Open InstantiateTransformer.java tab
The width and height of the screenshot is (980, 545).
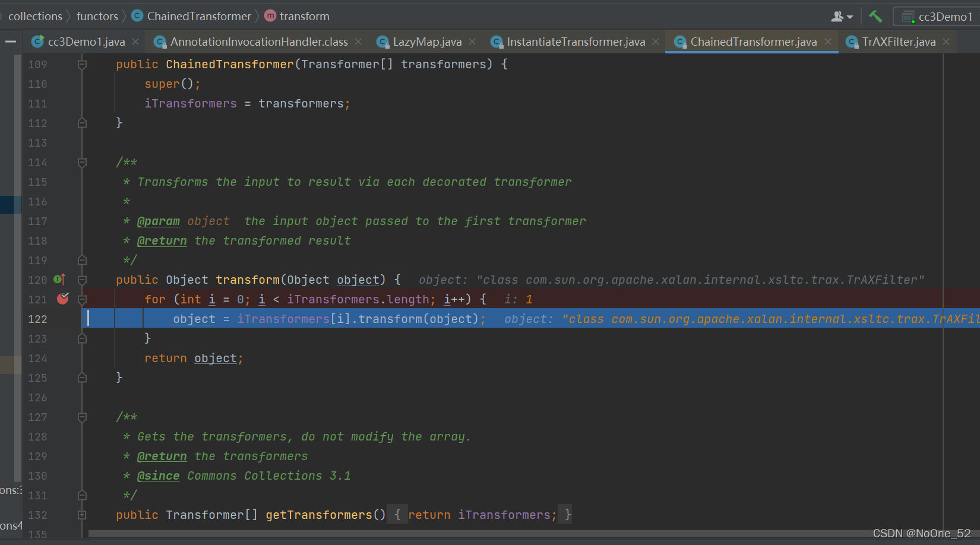click(576, 42)
